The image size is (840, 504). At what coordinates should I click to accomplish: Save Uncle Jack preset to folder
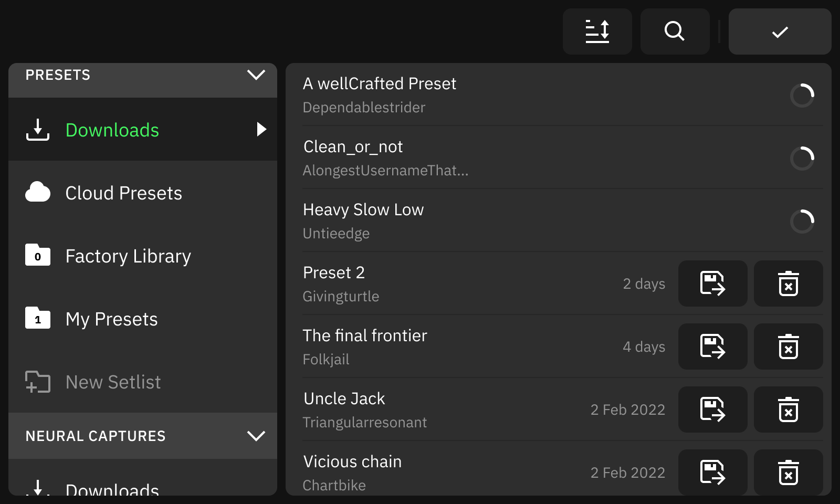[x=712, y=409]
